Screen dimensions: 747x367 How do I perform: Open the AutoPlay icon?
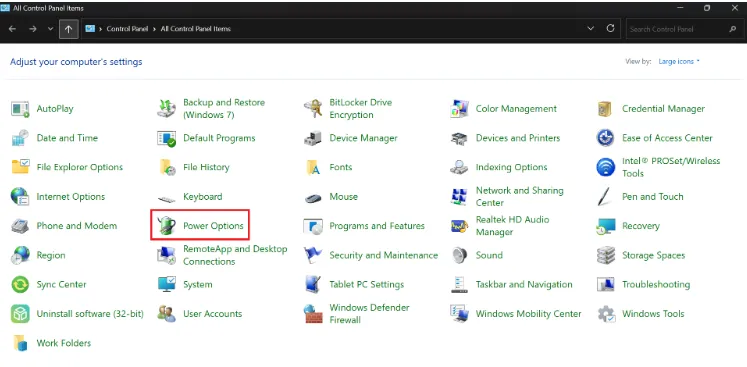point(20,109)
